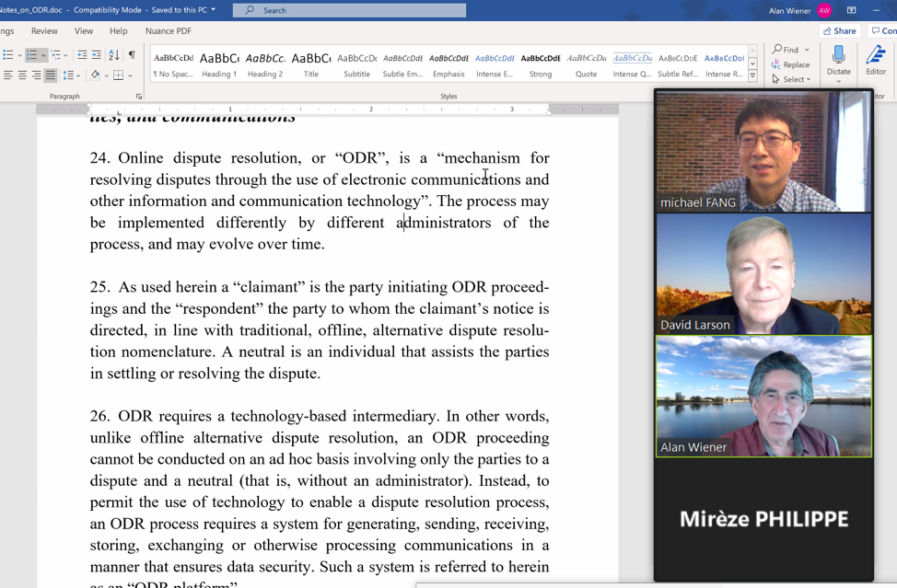Open the Editor pane
Image resolution: width=897 pixels, height=588 pixels.
[876, 61]
